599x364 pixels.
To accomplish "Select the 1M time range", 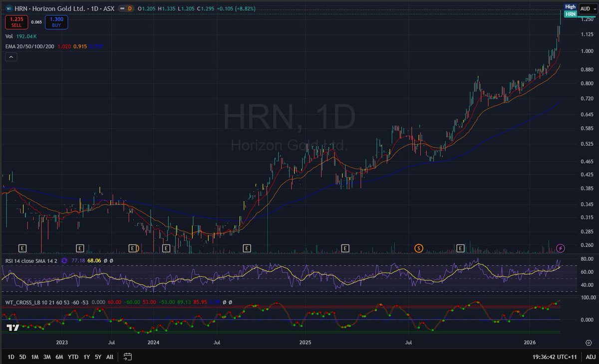I will pyautogui.click(x=35, y=357).
